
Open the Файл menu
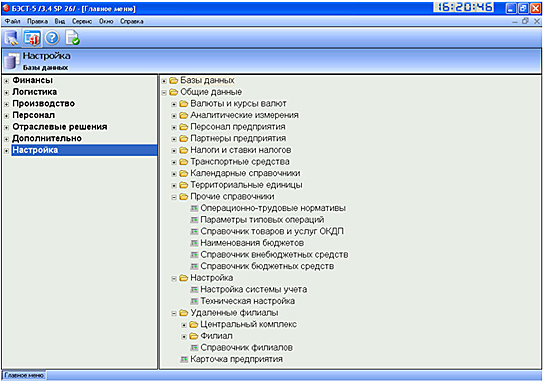[13, 22]
